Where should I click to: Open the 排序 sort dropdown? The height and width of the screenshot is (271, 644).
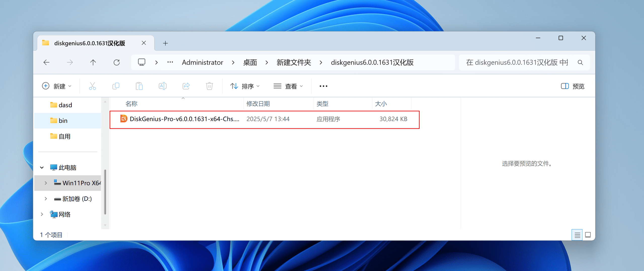click(245, 86)
